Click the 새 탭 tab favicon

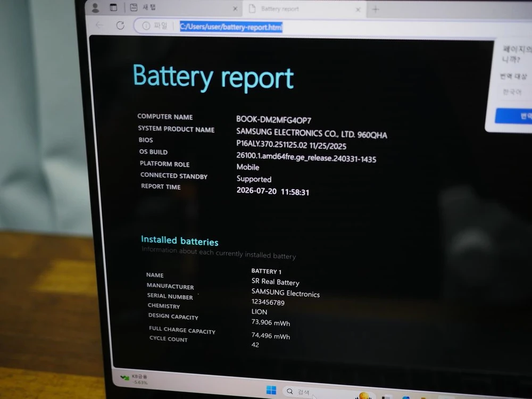point(134,7)
